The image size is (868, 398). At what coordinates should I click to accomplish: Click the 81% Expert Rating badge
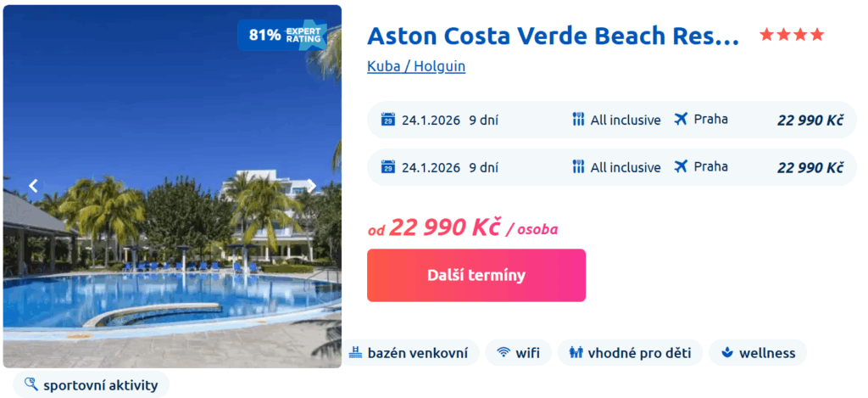point(282,35)
